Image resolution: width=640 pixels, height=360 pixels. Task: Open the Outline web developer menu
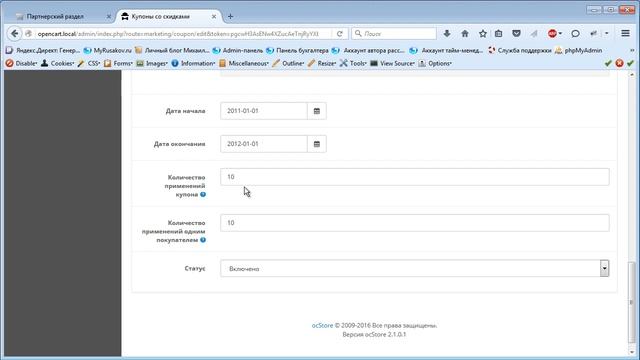point(289,63)
